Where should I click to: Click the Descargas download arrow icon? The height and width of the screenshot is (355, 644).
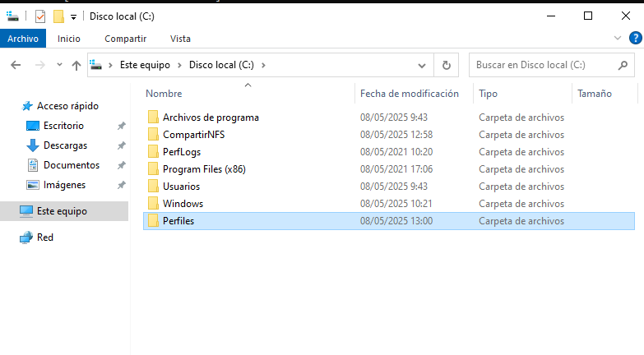pyautogui.click(x=33, y=145)
